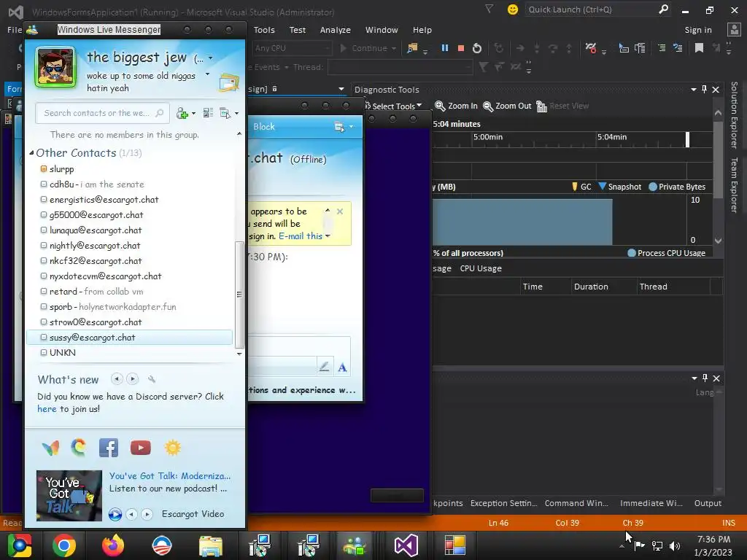This screenshot has width=747, height=560.
Task: Click the Messenger contact list scrollbar thumb
Action: coord(239,295)
